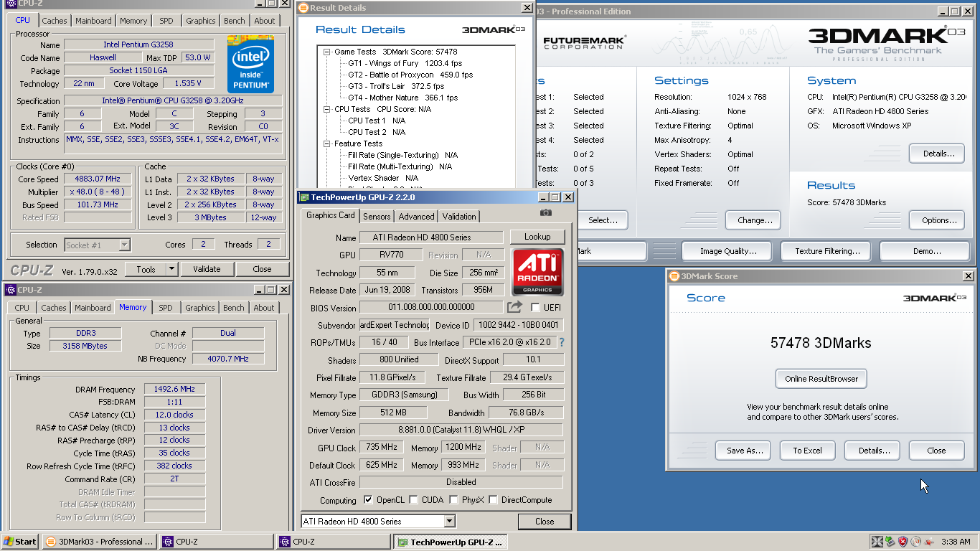Select the GT1 - Wings of Fury tree row
The height and width of the screenshot is (551, 980).
click(x=405, y=63)
